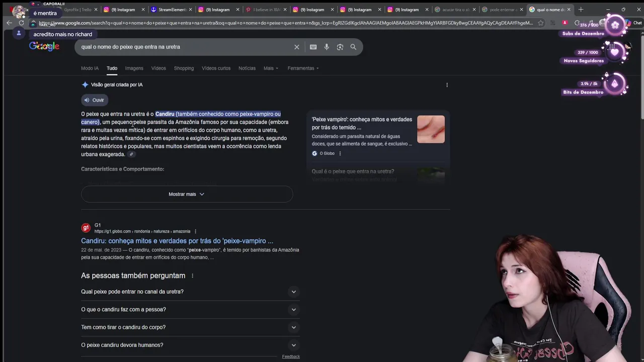This screenshot has height=362, width=644.
Task: Open the Shopping results tab
Action: coord(184,68)
